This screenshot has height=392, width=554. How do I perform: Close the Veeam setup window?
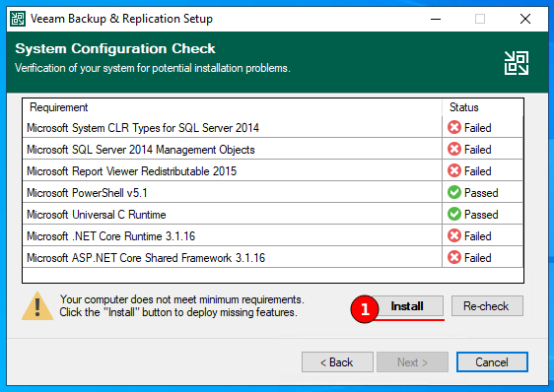525,19
